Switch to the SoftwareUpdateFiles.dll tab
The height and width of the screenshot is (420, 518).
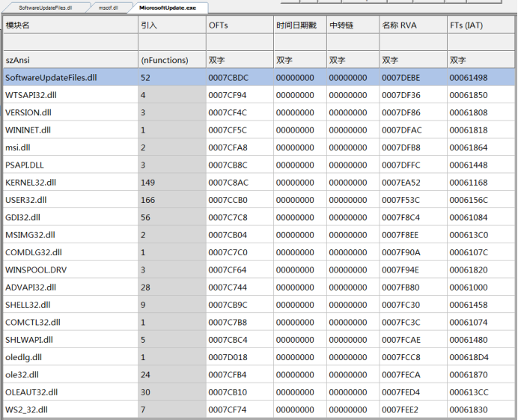point(45,7)
